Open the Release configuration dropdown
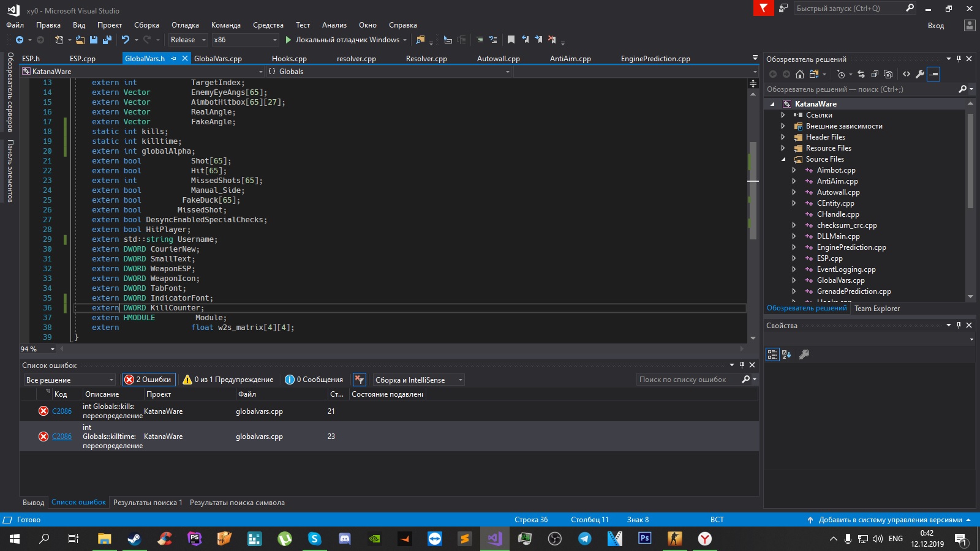The width and height of the screenshot is (980, 551). click(189, 40)
